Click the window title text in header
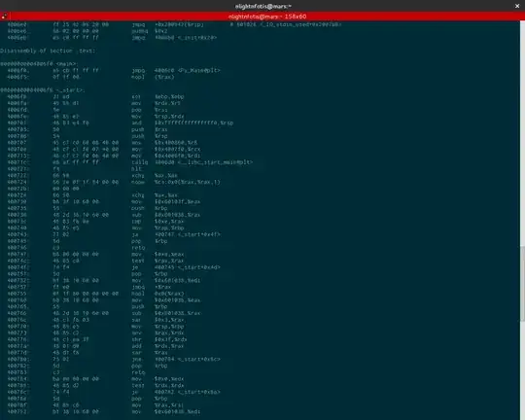The height and width of the screenshot is (420, 525). [x=262, y=6]
